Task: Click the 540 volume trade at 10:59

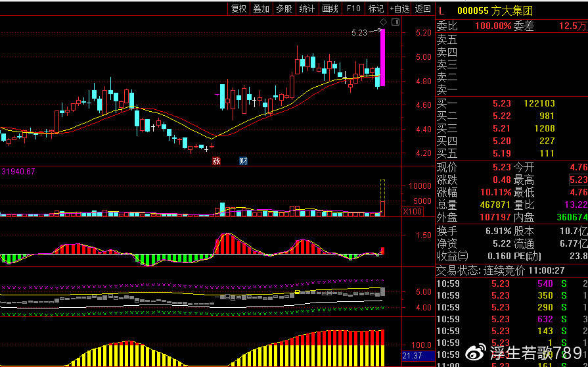Action: click(x=545, y=283)
